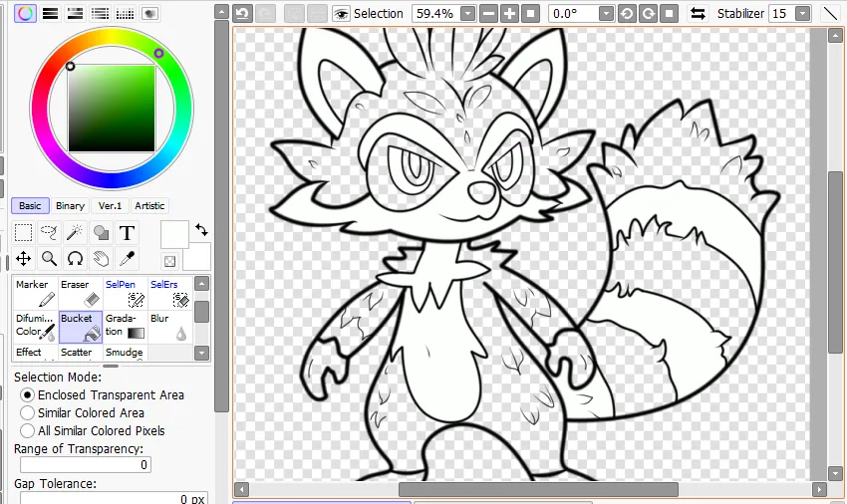The height and width of the screenshot is (504, 847).
Task: Click the left panel scroll up arrow
Action: [221, 12]
